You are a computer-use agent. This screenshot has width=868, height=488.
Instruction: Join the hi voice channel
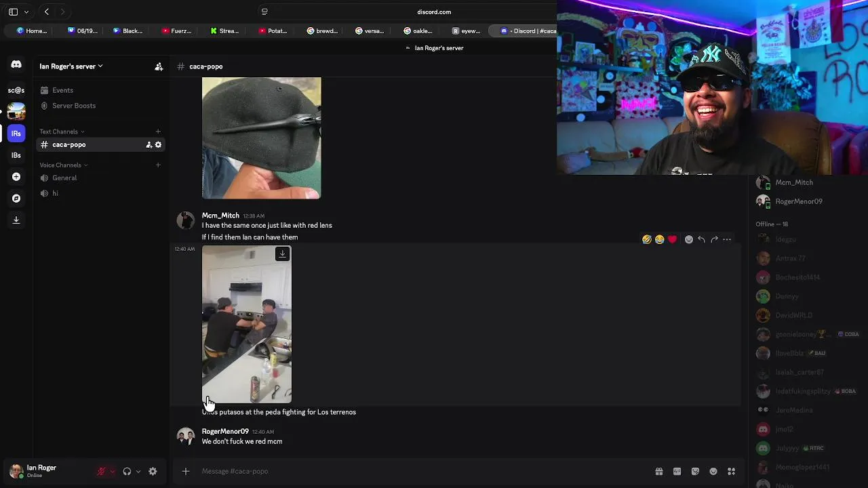pyautogui.click(x=102, y=193)
